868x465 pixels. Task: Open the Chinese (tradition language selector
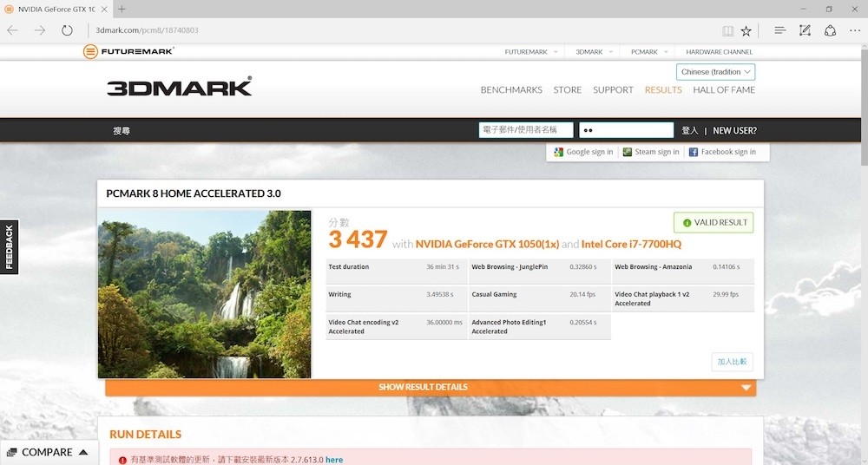pos(715,72)
